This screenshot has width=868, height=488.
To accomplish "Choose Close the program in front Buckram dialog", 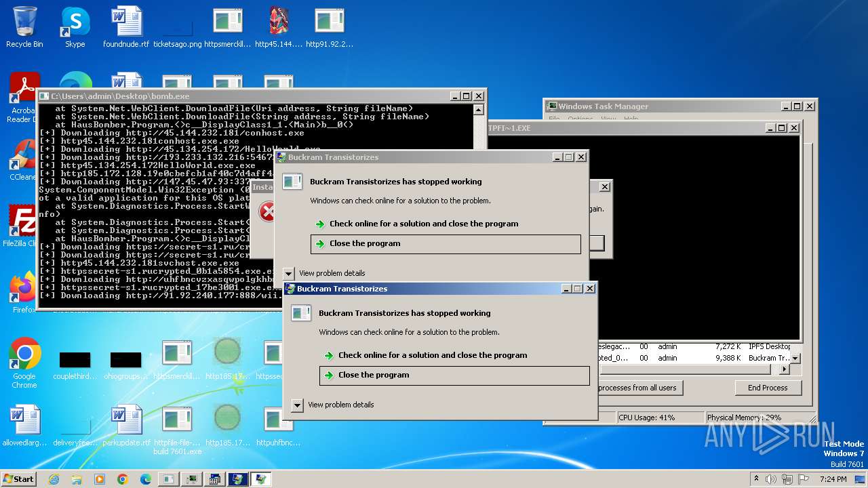I will pos(454,375).
